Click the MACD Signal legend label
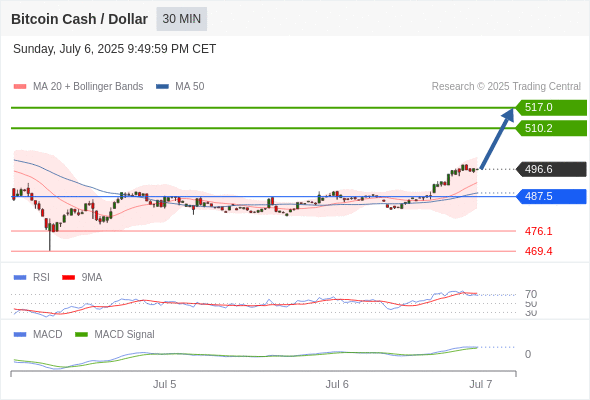 coord(125,335)
